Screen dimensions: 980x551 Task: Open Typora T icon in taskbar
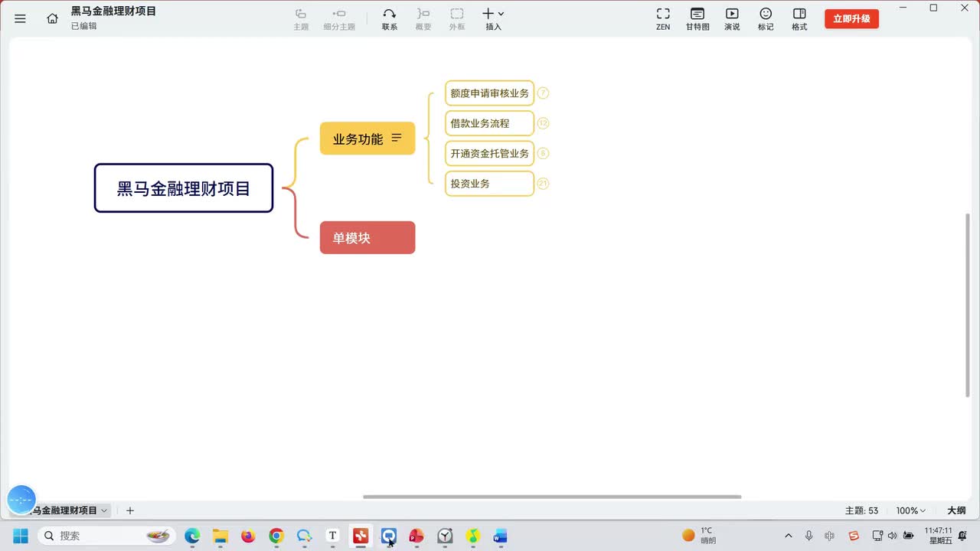pyautogui.click(x=332, y=536)
